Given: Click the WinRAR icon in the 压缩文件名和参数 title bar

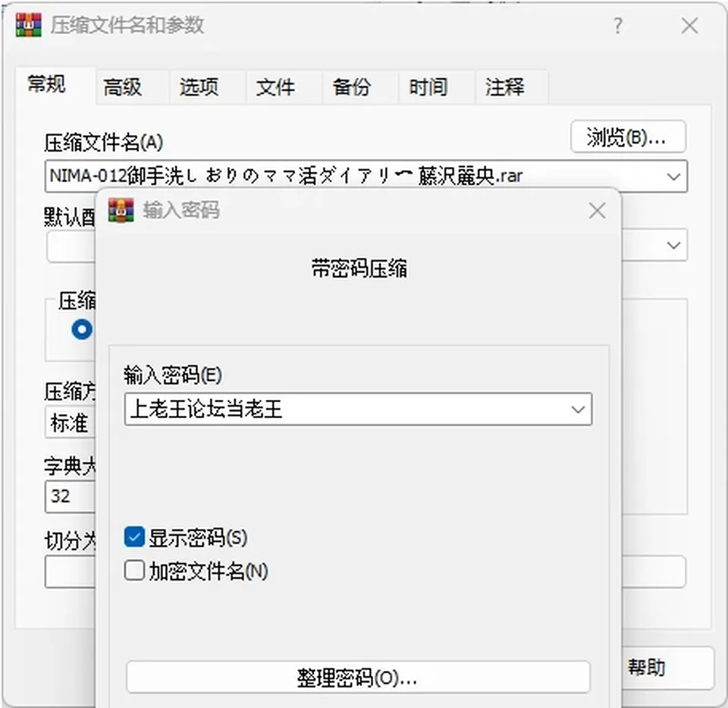Looking at the screenshot, I should click(x=28, y=24).
